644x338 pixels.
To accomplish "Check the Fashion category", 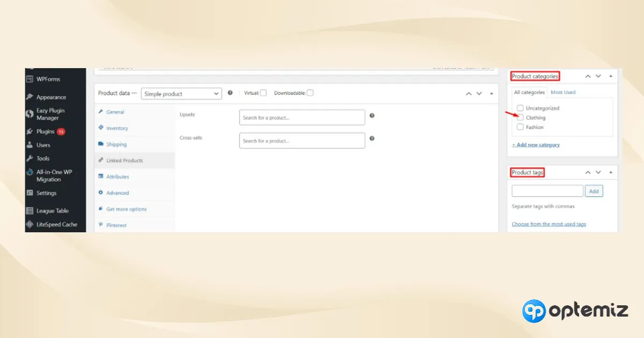I will click(x=520, y=127).
